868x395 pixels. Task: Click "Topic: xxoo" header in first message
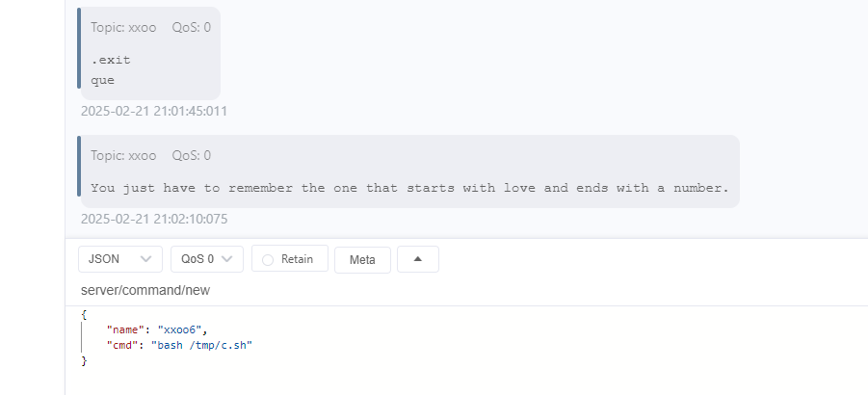point(123,28)
